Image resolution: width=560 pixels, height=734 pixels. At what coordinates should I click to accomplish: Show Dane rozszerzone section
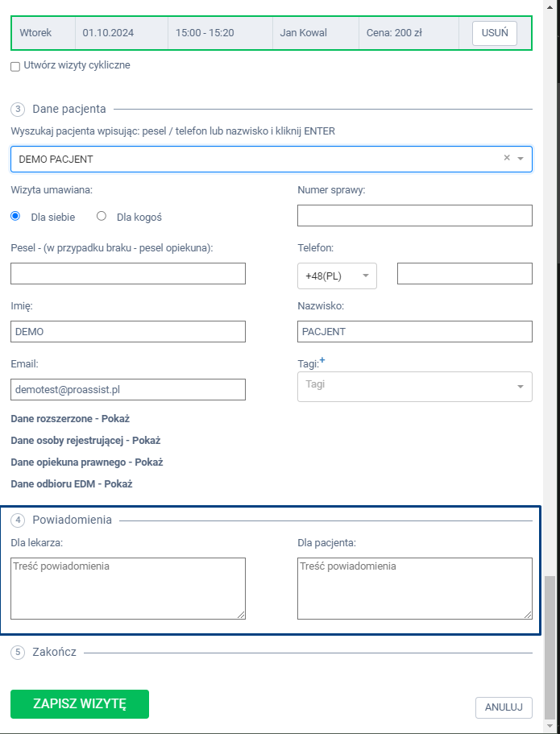click(70, 419)
